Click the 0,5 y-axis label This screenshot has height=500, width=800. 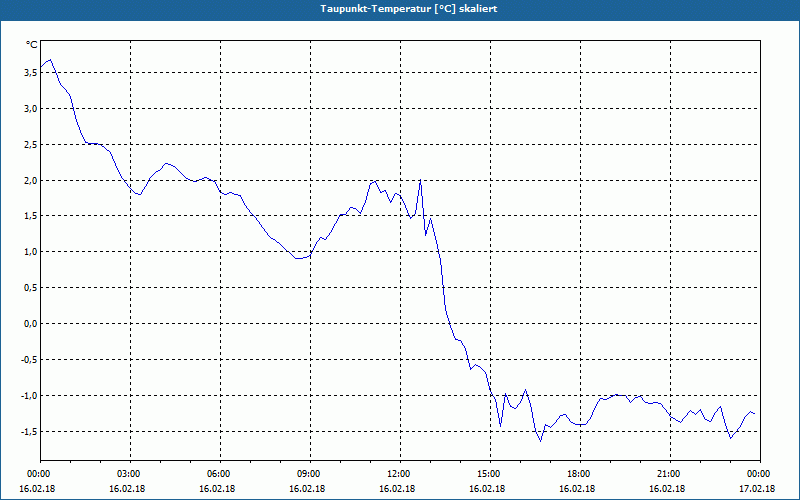31,288
